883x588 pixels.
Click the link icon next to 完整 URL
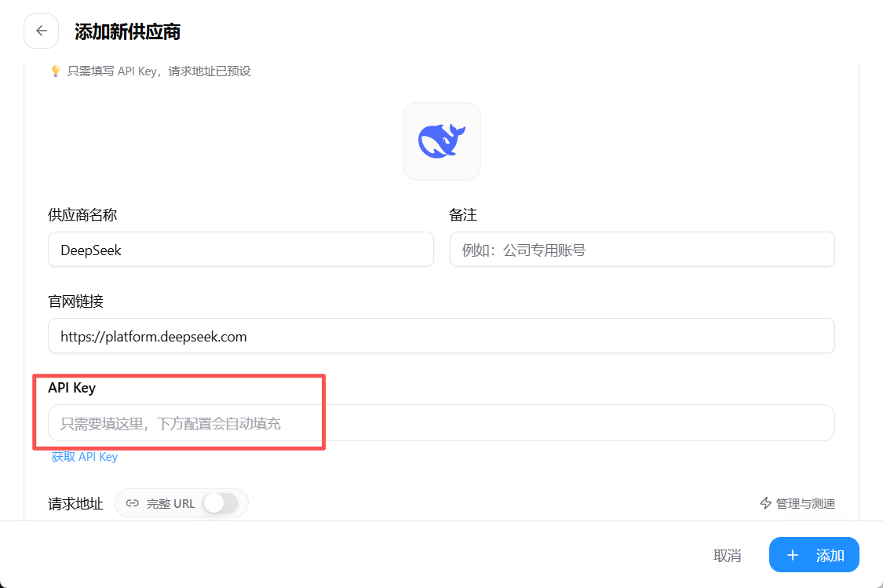click(x=133, y=503)
